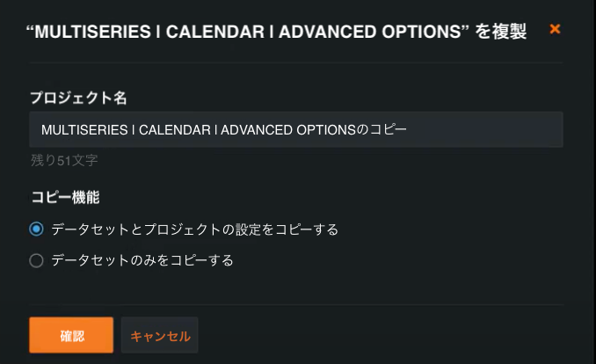This screenshot has width=596, height=364.
Task: Close the duplicate project dialog with the orange X
Action: [555, 29]
